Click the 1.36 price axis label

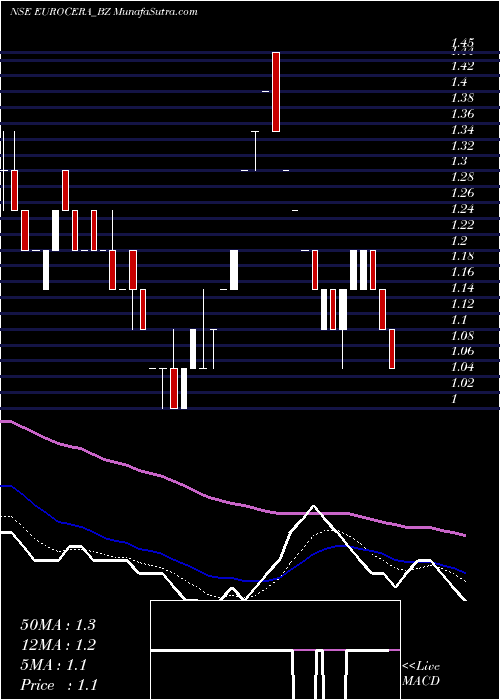462,114
